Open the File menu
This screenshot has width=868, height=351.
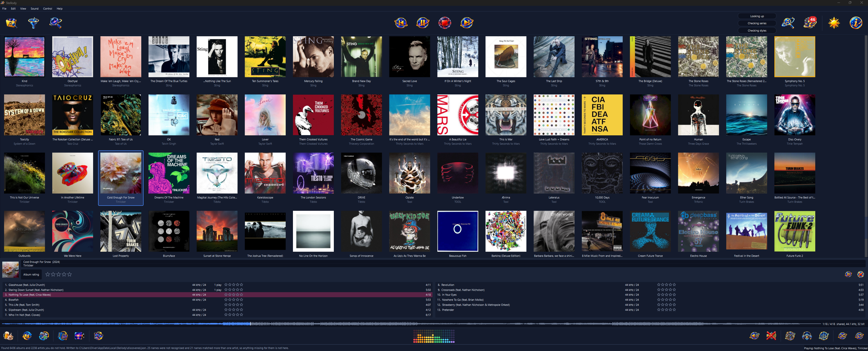coord(4,8)
